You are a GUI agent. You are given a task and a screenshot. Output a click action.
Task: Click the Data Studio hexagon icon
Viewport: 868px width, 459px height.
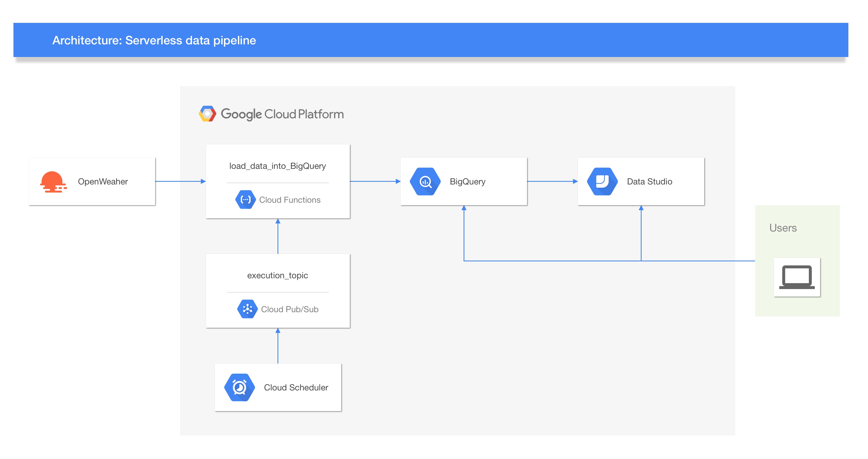(603, 182)
